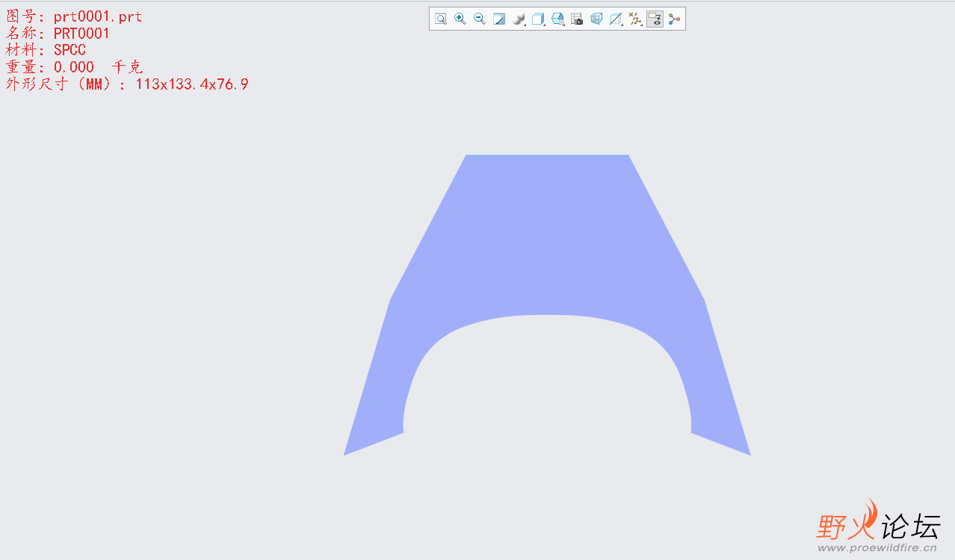This screenshot has width=955, height=560.
Task: Click the 重量: 0.000 千克 text
Action: tap(74, 67)
